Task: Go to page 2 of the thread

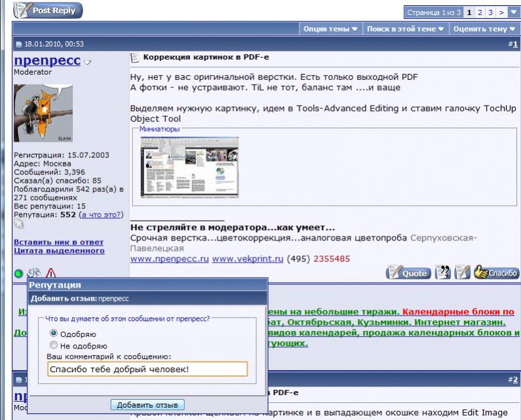Action: click(480, 12)
